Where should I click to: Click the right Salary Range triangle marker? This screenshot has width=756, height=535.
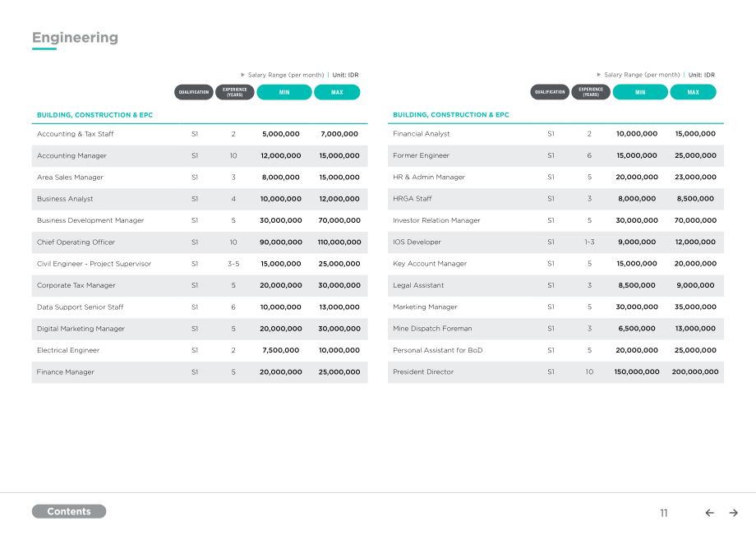(599, 75)
